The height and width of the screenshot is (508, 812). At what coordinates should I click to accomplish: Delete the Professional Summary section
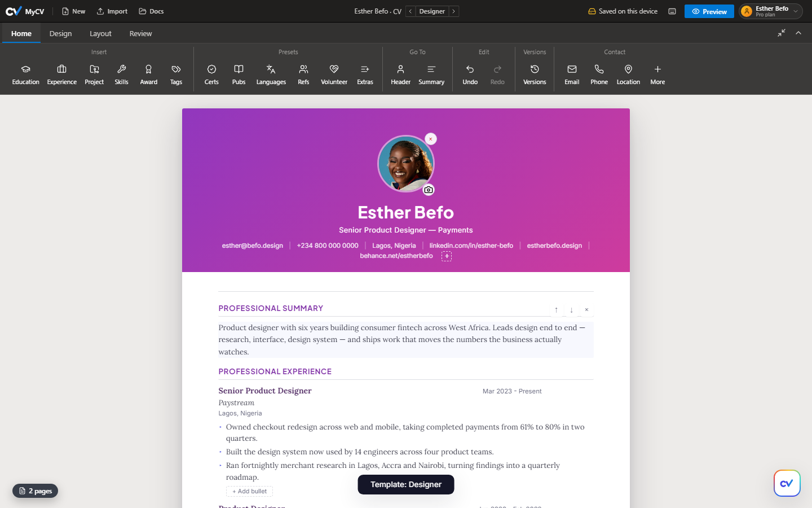(586, 310)
